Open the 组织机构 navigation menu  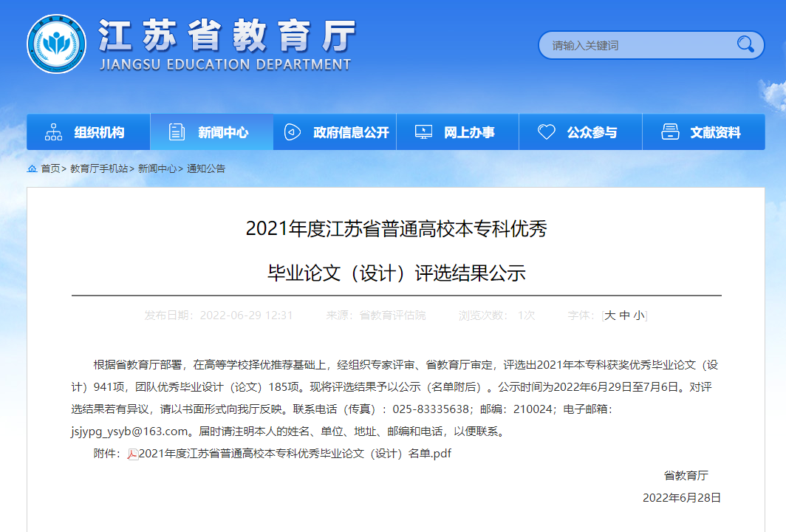click(x=99, y=133)
